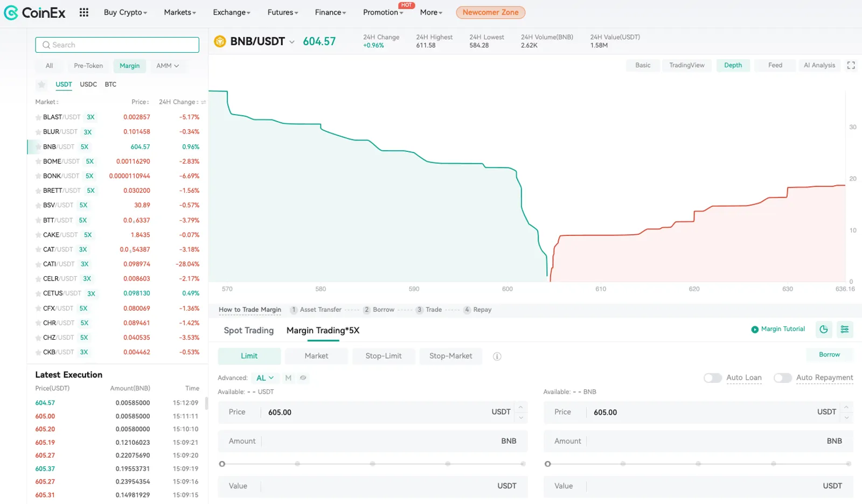862x504 pixels.
Task: Open the More dropdown menu
Action: [431, 12]
